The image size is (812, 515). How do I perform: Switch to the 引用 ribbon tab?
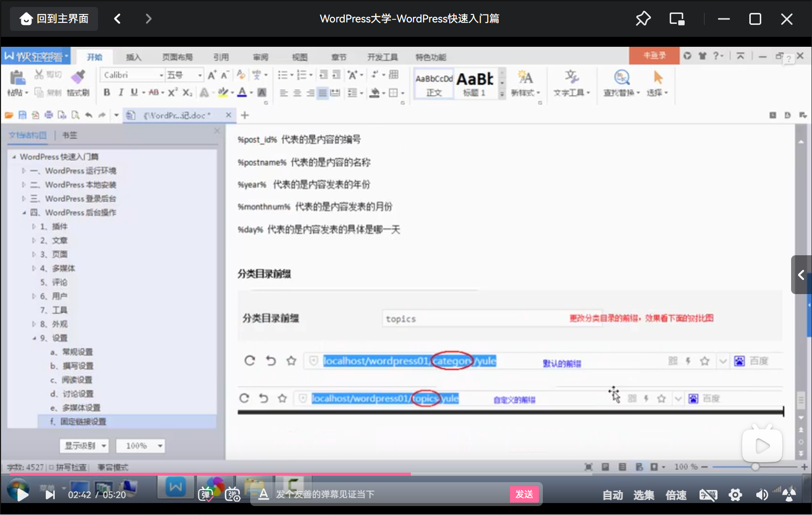pyautogui.click(x=221, y=57)
